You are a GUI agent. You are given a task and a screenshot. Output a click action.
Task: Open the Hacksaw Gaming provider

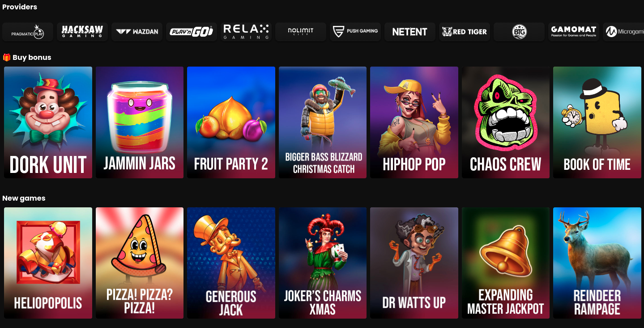tap(82, 32)
